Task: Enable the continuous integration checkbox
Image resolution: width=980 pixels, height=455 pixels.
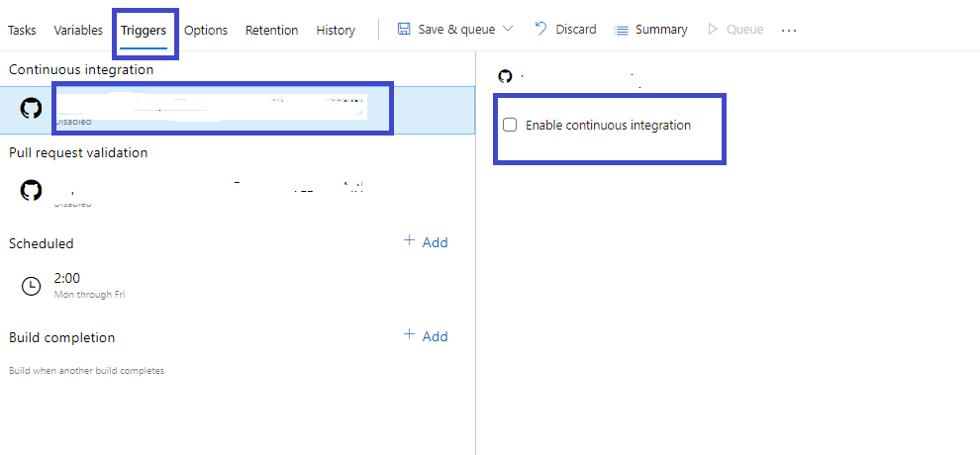Action: tap(510, 126)
